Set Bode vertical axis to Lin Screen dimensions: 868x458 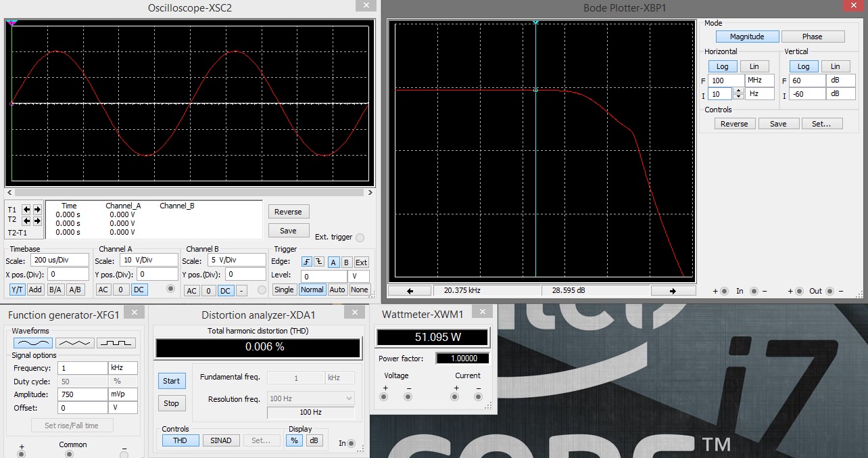tap(836, 66)
